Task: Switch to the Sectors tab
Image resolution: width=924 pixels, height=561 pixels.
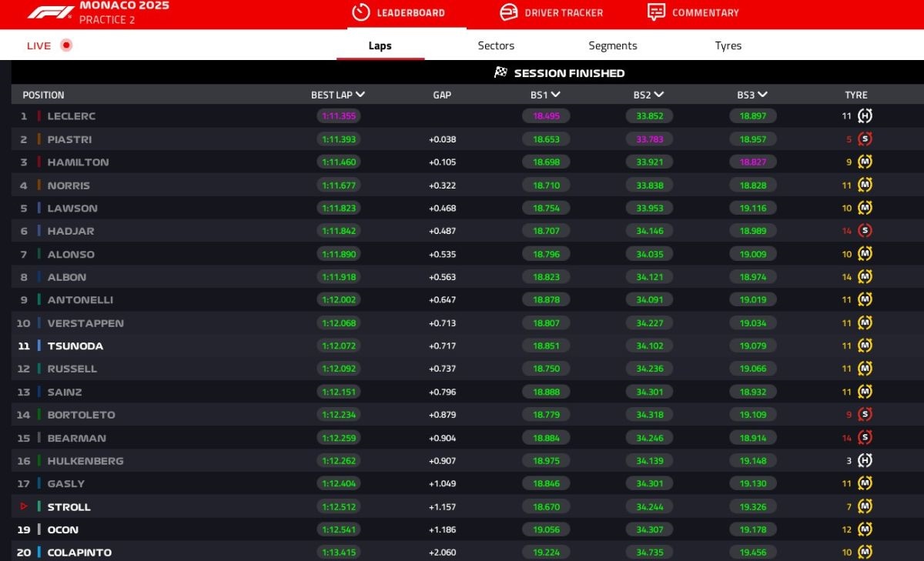Action: pos(496,45)
